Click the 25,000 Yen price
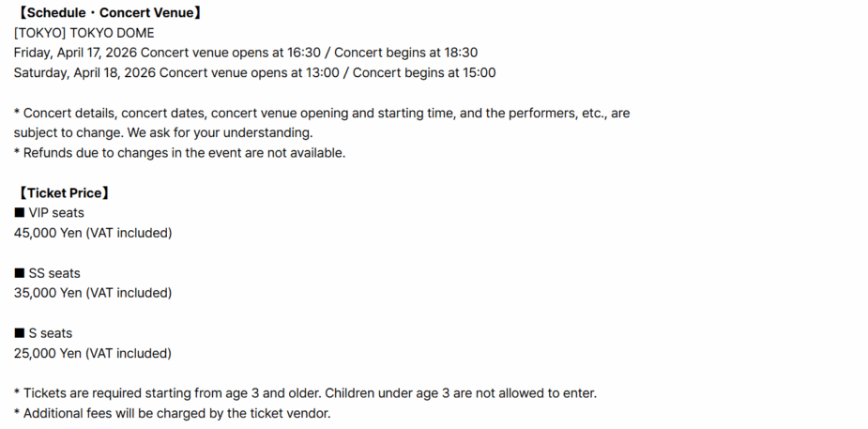Viewport: 868px width, 429px height. 48,353
